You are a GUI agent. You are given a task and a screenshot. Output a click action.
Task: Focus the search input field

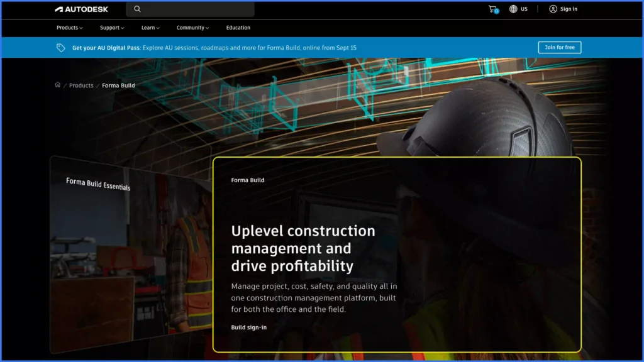click(x=190, y=9)
